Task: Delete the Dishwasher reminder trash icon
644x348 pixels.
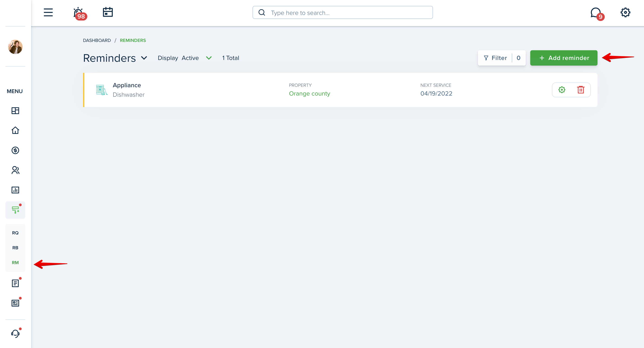Action: 581,90
